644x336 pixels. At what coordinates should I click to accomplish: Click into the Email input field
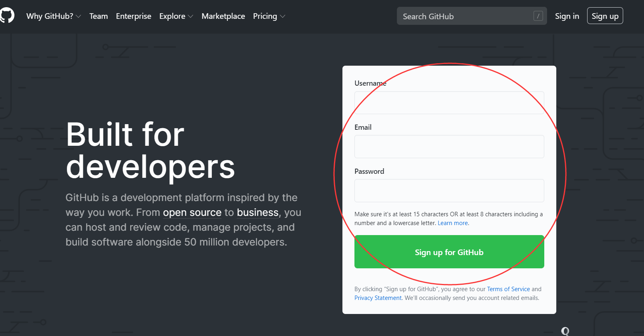(x=449, y=147)
